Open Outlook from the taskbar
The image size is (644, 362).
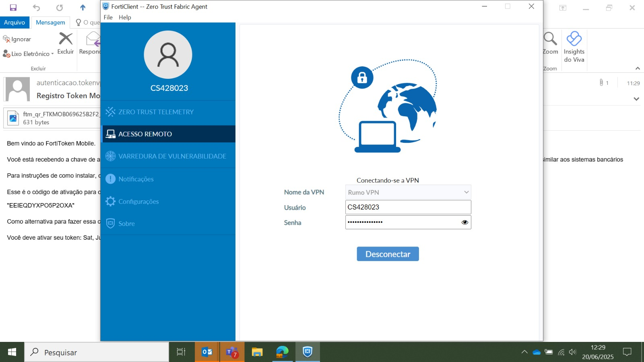pos(207,352)
